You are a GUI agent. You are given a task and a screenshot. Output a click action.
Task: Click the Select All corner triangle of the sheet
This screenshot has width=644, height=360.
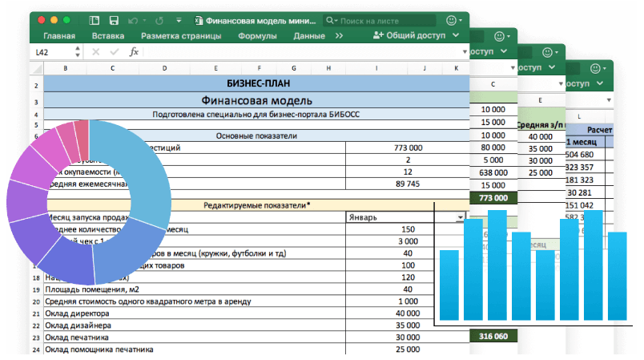click(38, 68)
